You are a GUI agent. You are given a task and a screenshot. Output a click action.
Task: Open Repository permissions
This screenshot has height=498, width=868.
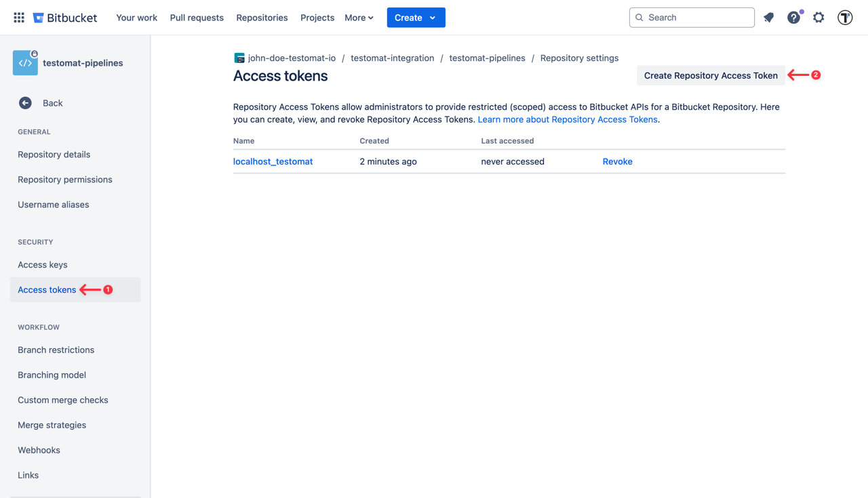[64, 180]
